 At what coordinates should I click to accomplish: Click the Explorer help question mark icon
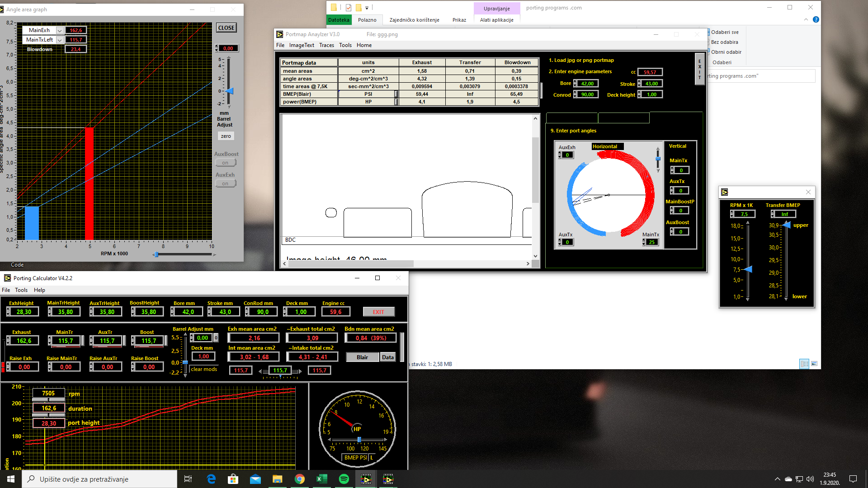[816, 19]
